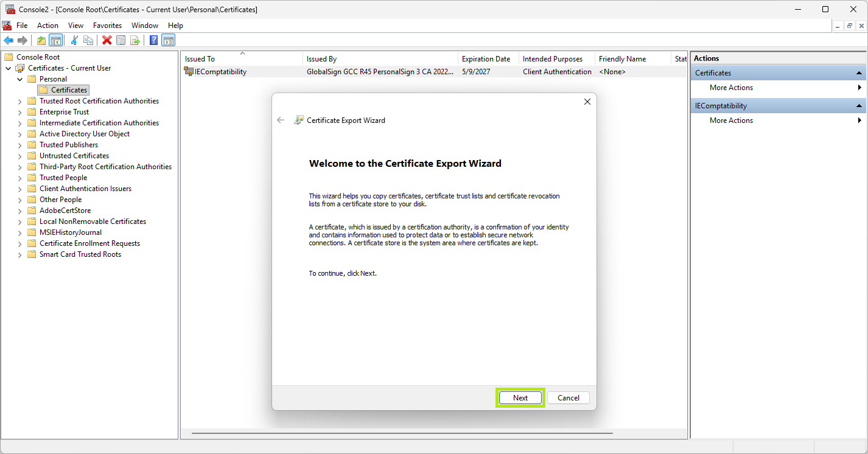Select the Other People folder
Image resolution: width=868 pixels, height=454 pixels.
coord(60,200)
